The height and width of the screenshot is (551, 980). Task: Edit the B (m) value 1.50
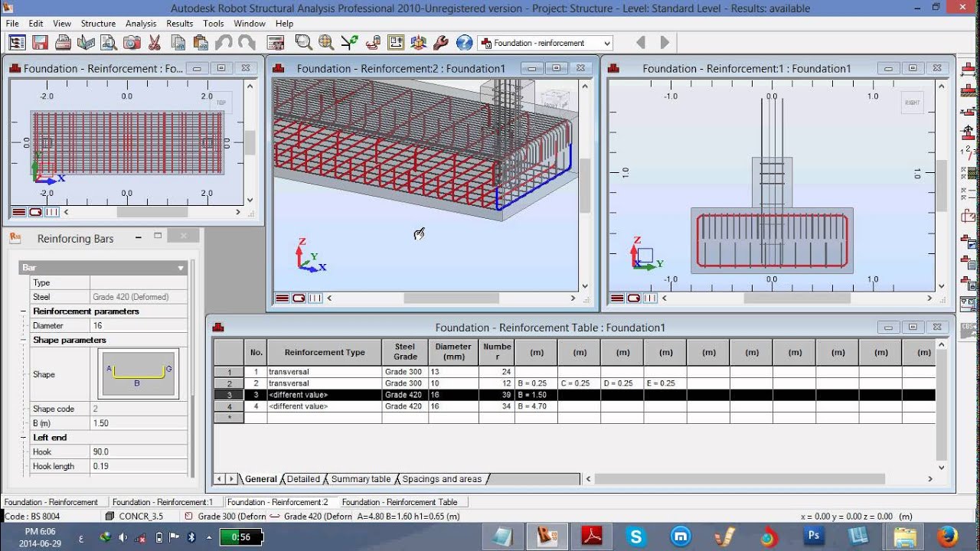[x=139, y=423]
